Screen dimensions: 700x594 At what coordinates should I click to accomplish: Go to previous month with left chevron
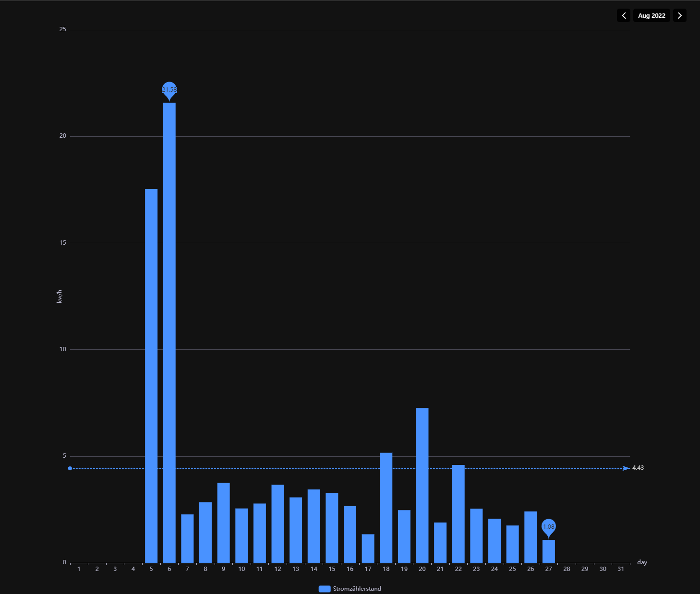point(624,15)
